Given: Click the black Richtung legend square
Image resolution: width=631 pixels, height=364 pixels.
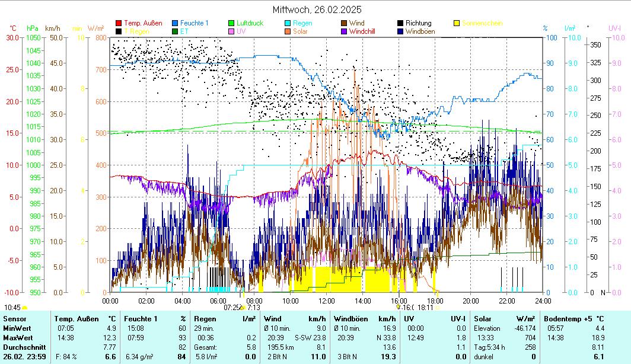Looking at the screenshot, I should click(400, 23).
